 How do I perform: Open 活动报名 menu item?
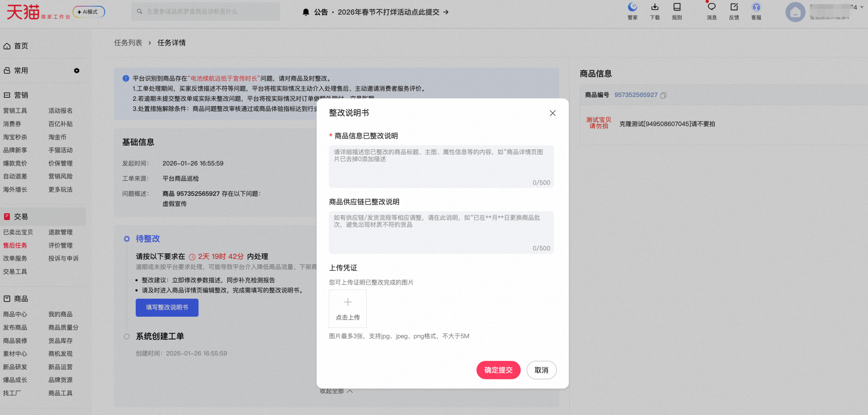60,111
